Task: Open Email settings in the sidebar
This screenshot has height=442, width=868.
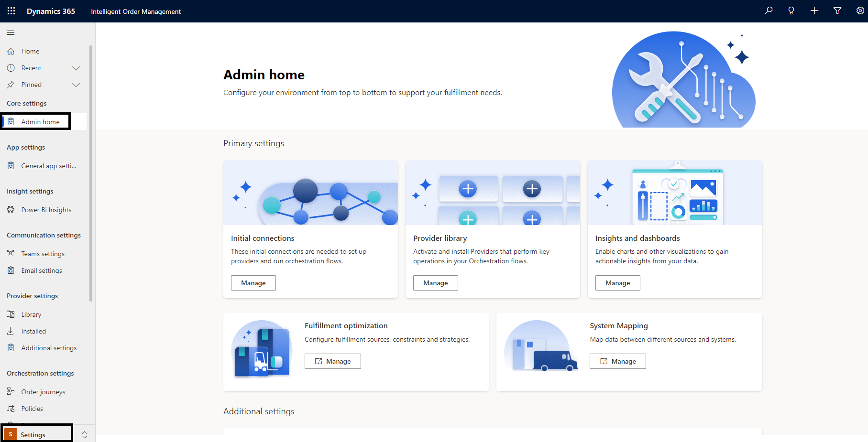Action: click(x=41, y=270)
